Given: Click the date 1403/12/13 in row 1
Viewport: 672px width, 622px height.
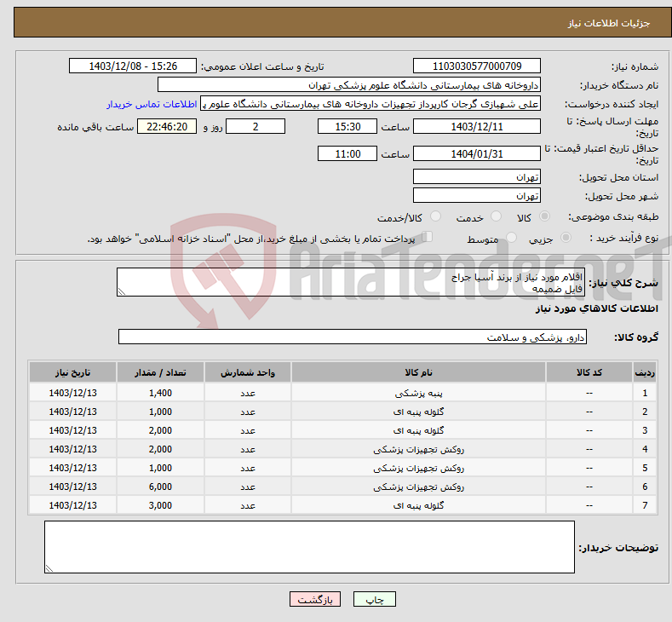Looking at the screenshot, I should 73,393.
